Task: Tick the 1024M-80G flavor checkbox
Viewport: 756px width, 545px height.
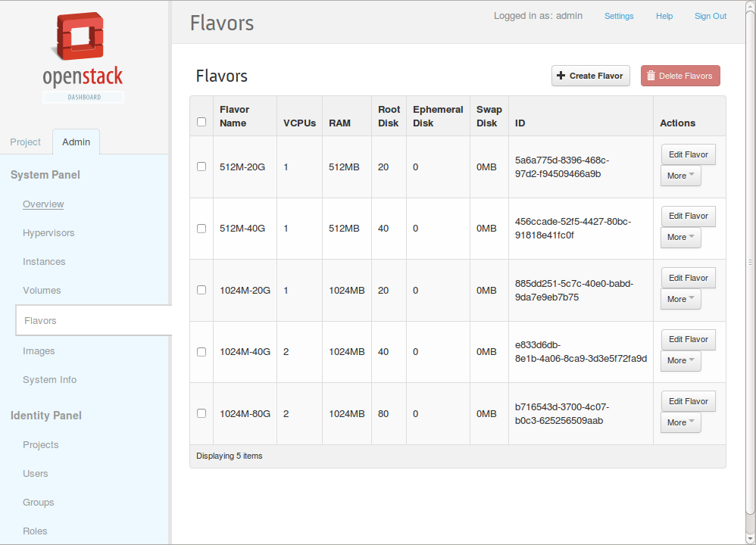Action: pyautogui.click(x=201, y=413)
